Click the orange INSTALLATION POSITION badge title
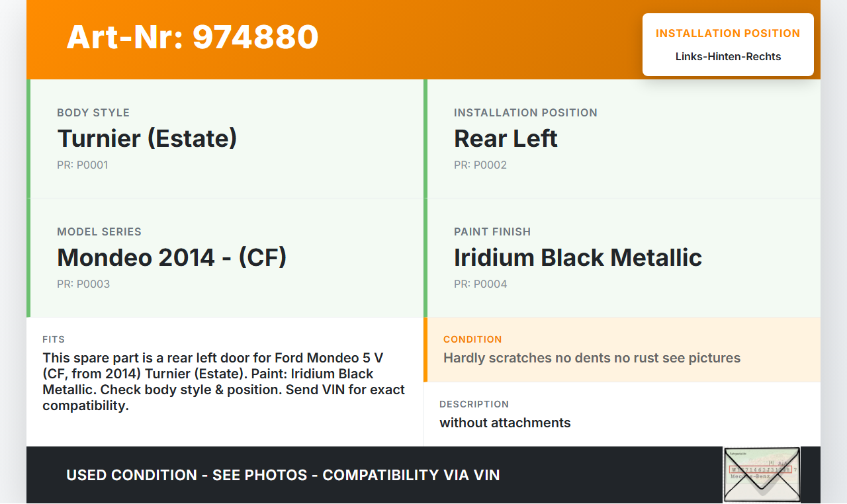The height and width of the screenshot is (504, 847). click(728, 33)
